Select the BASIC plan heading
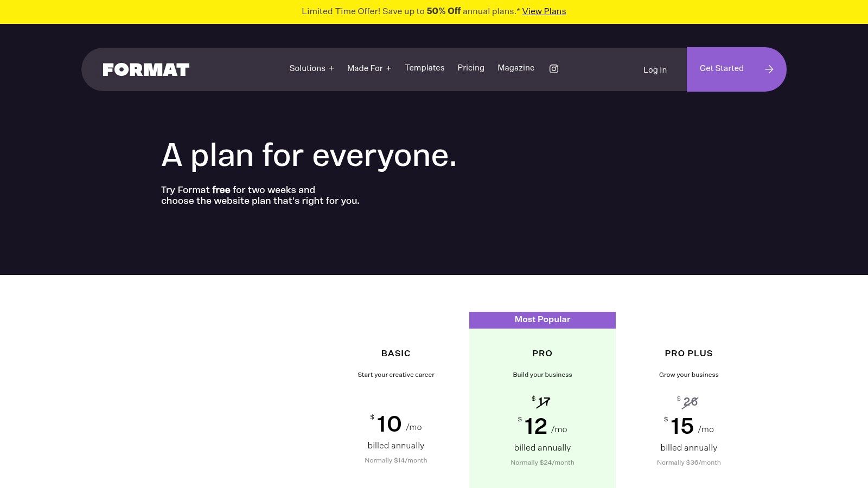This screenshot has width=868, height=488. 396,354
